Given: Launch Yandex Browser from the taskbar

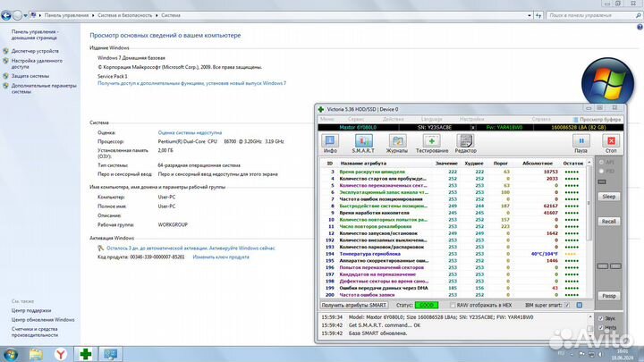Looking at the screenshot, I should click(61, 354).
